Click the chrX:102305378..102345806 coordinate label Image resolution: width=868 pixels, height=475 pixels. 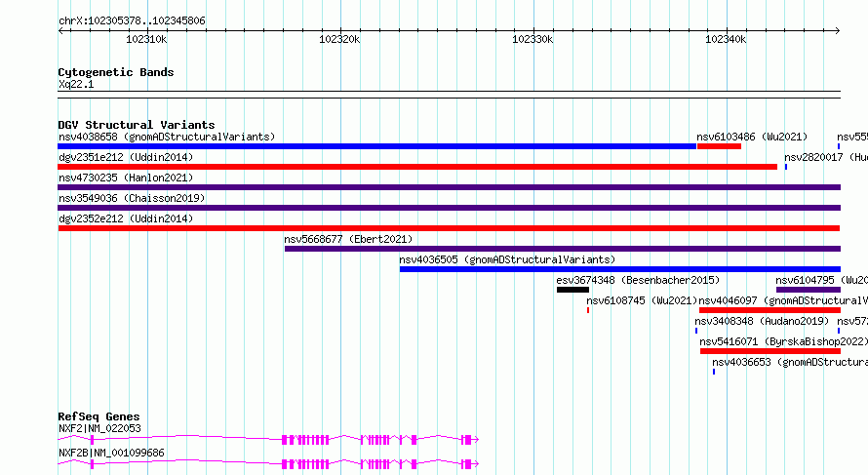pyautogui.click(x=132, y=21)
